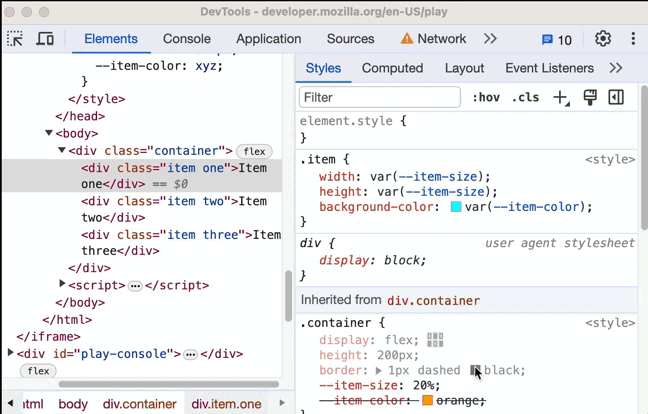This screenshot has height=414, width=648.
Task: Show more top-level DevTools tabs
Action: [490, 39]
